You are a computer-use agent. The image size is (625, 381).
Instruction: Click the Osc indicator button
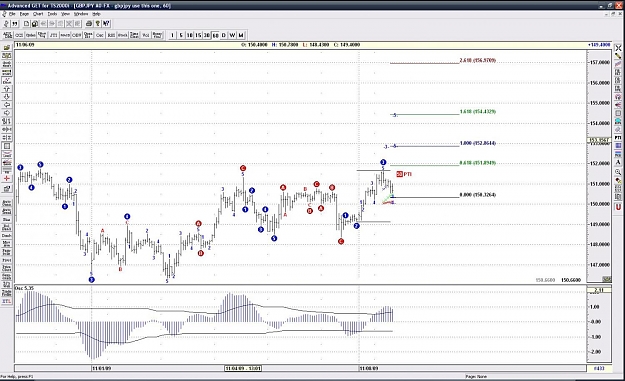pyautogui.click(x=100, y=35)
